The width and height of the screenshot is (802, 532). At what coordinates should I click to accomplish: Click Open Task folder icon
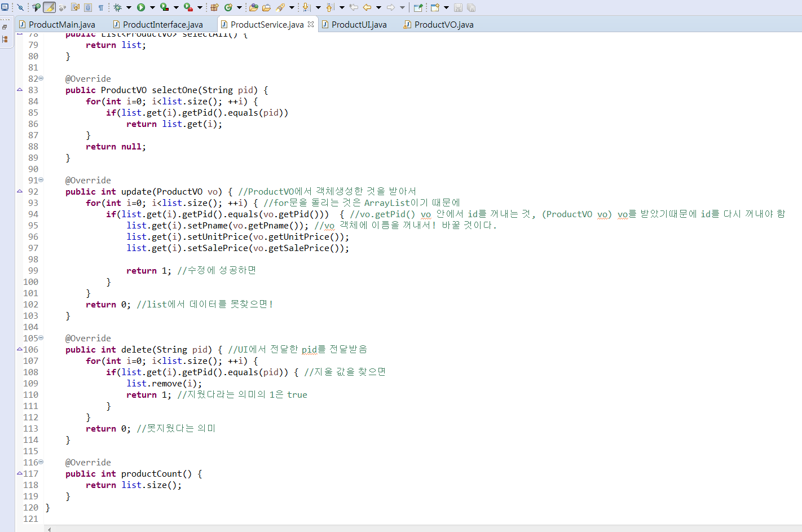point(266,7)
